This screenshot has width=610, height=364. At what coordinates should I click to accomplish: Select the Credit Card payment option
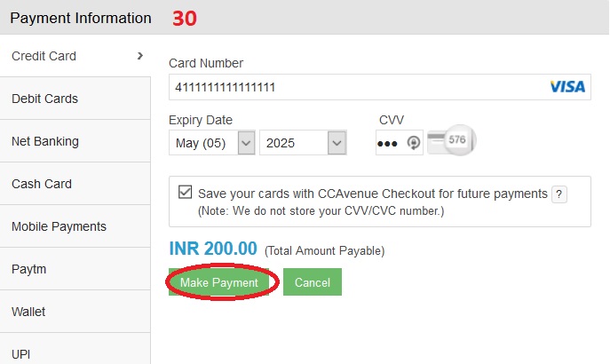point(44,56)
